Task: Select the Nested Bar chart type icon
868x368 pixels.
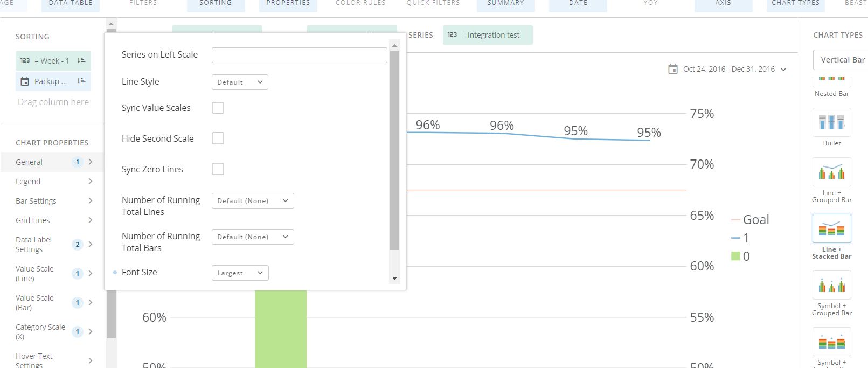Action: tap(831, 82)
